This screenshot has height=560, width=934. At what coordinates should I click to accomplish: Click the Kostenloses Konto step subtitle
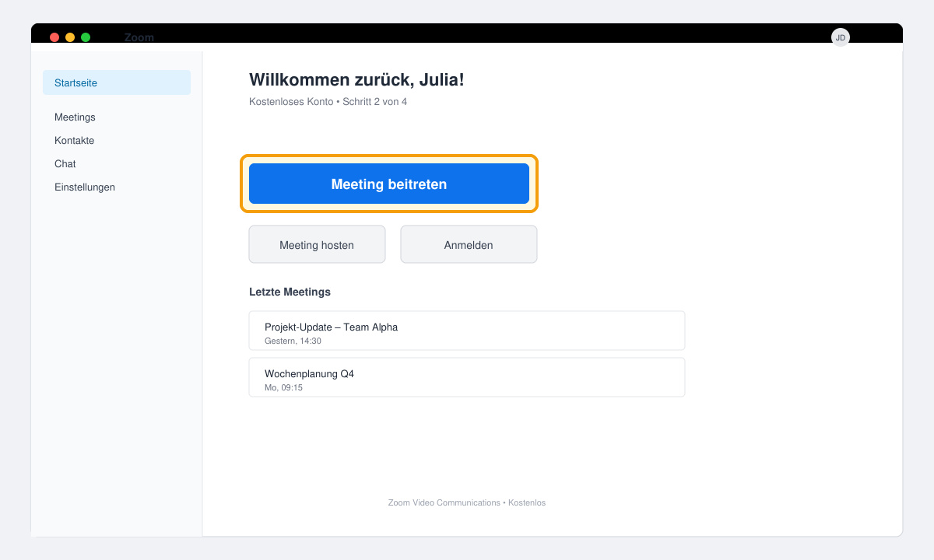pyautogui.click(x=328, y=102)
